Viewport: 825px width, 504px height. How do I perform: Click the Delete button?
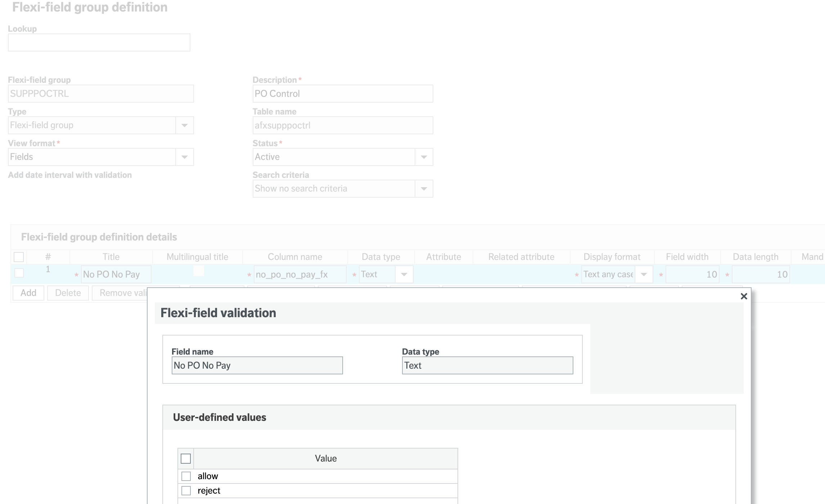pyautogui.click(x=68, y=293)
